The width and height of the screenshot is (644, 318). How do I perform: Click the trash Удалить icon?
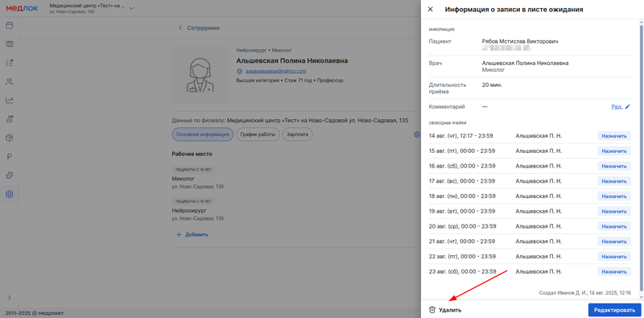[x=432, y=310]
